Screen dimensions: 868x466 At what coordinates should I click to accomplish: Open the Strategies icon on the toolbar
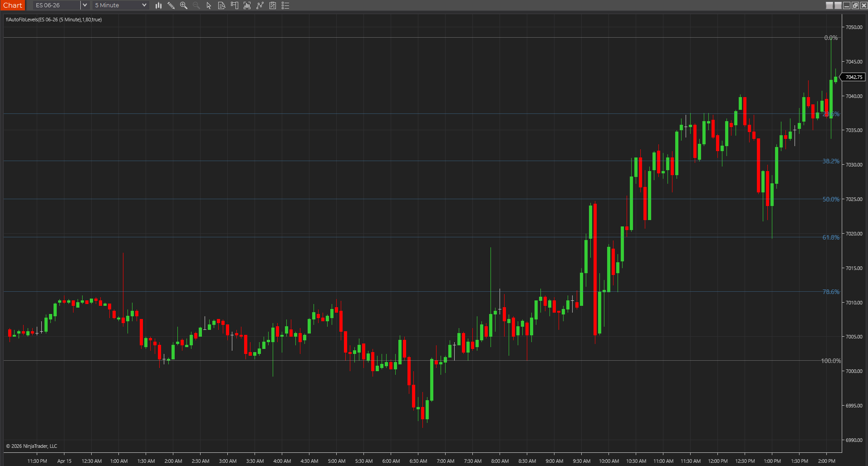pos(260,5)
